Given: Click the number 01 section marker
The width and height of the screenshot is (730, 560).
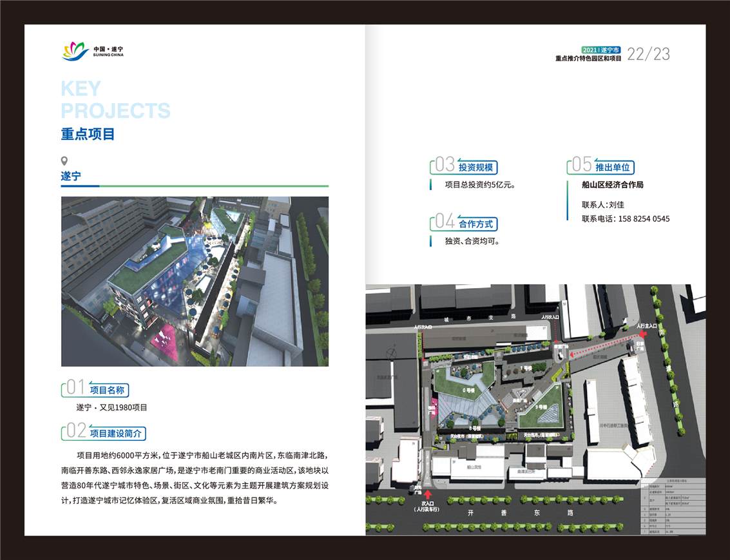Looking at the screenshot, I should click(x=75, y=387).
